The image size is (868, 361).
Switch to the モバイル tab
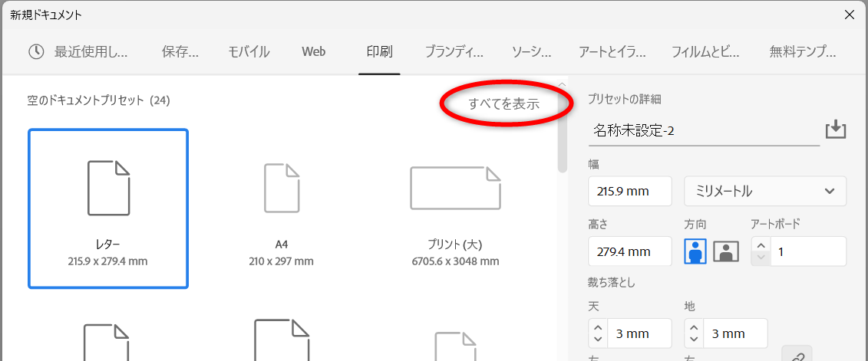(x=249, y=52)
